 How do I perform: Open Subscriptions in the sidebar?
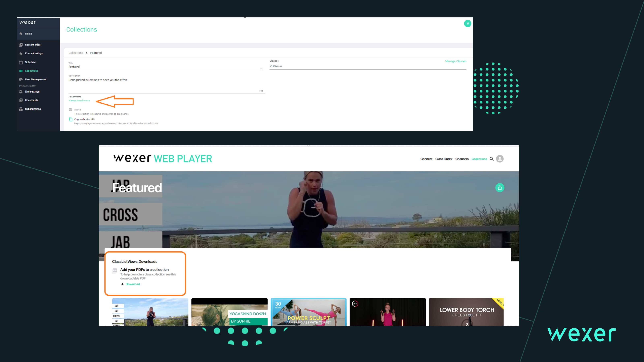[x=33, y=109]
